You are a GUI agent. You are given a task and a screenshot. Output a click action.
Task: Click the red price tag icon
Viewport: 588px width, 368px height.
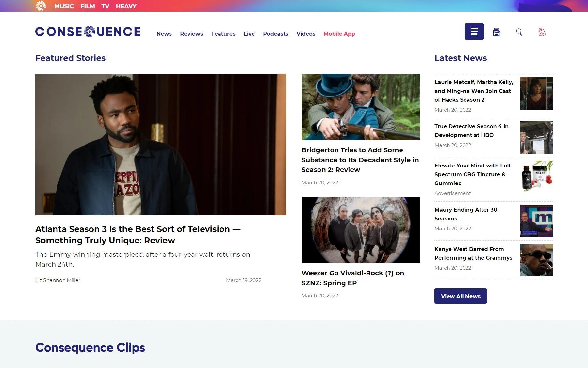542,32
